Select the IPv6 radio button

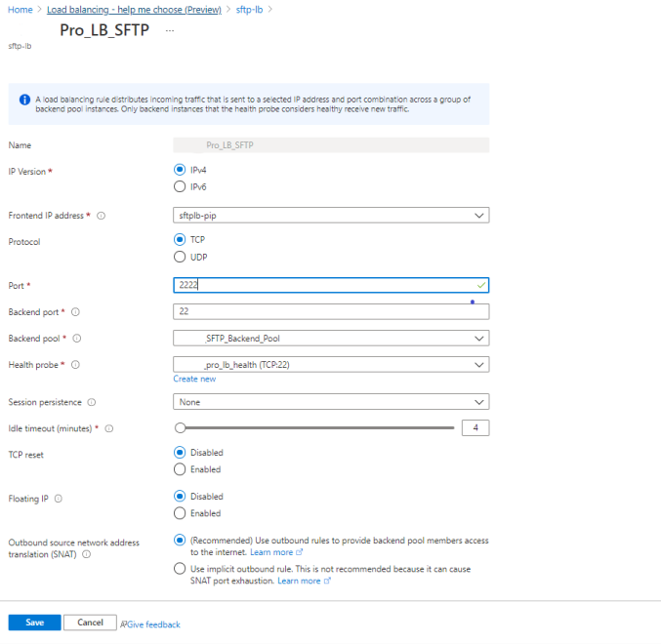(x=179, y=186)
